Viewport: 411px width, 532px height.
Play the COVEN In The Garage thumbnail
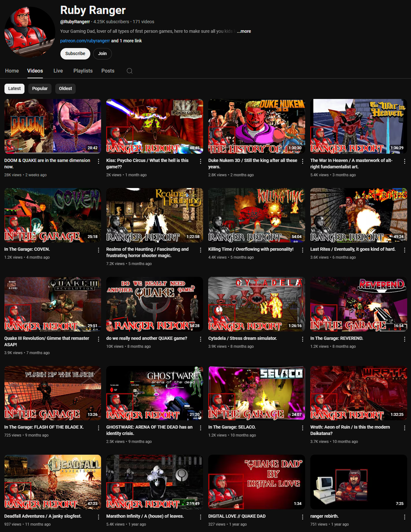point(52,215)
